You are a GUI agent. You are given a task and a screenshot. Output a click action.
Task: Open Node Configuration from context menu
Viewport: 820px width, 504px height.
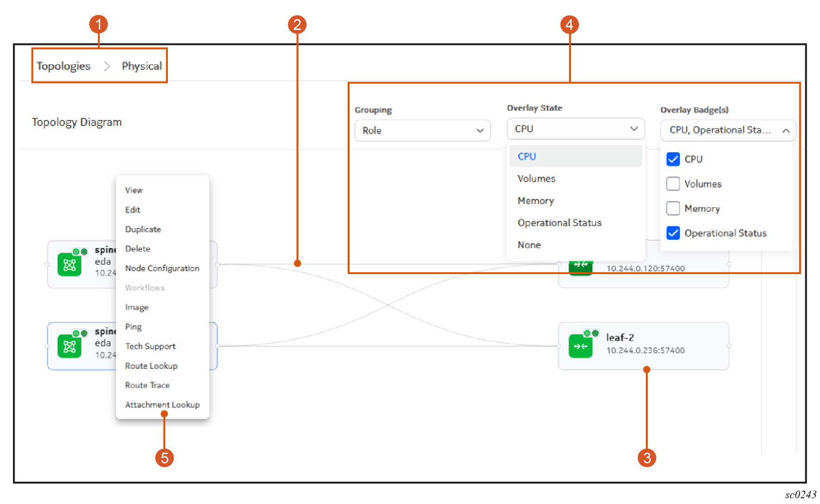pyautogui.click(x=162, y=268)
